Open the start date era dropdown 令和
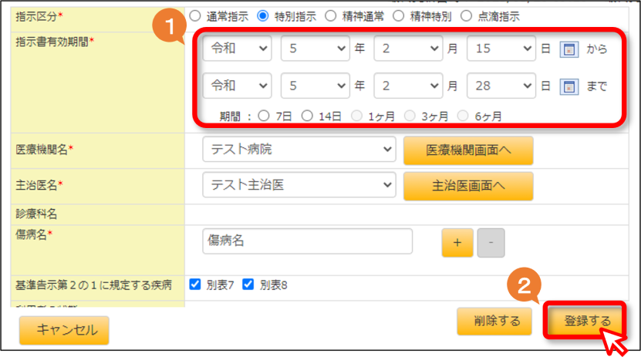This screenshot has height=364, width=641. pyautogui.click(x=237, y=49)
